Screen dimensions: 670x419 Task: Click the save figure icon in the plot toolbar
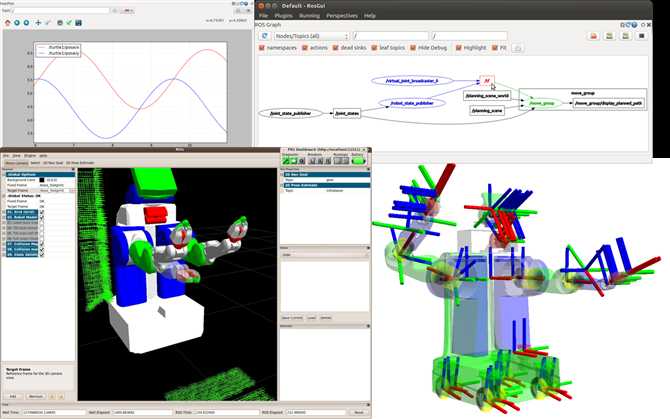tap(78, 23)
